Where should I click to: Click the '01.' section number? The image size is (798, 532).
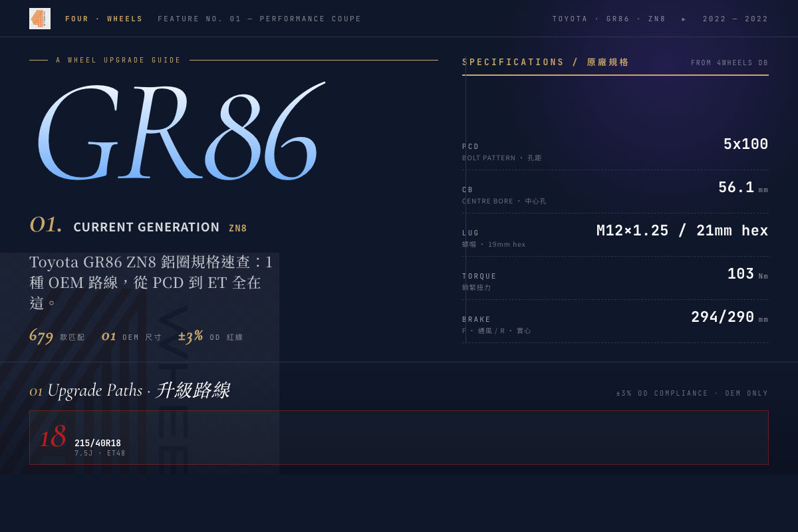(46, 224)
